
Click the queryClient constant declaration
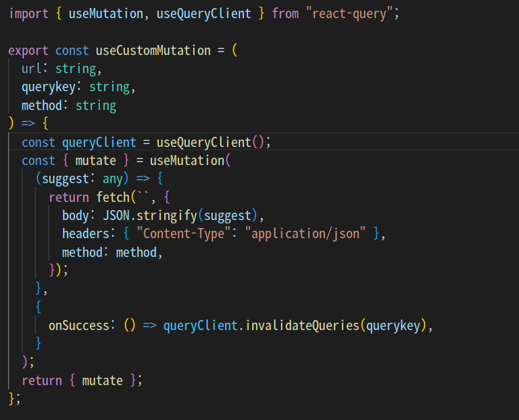pyautogui.click(x=99, y=142)
